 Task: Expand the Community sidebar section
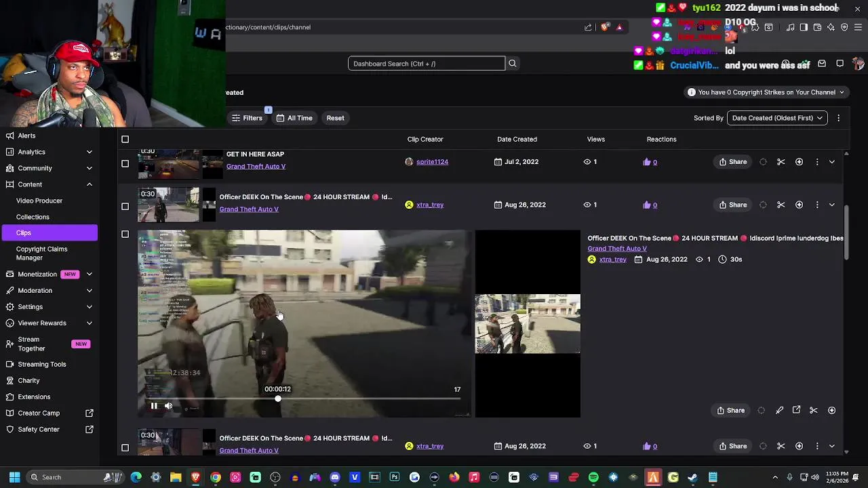point(90,168)
